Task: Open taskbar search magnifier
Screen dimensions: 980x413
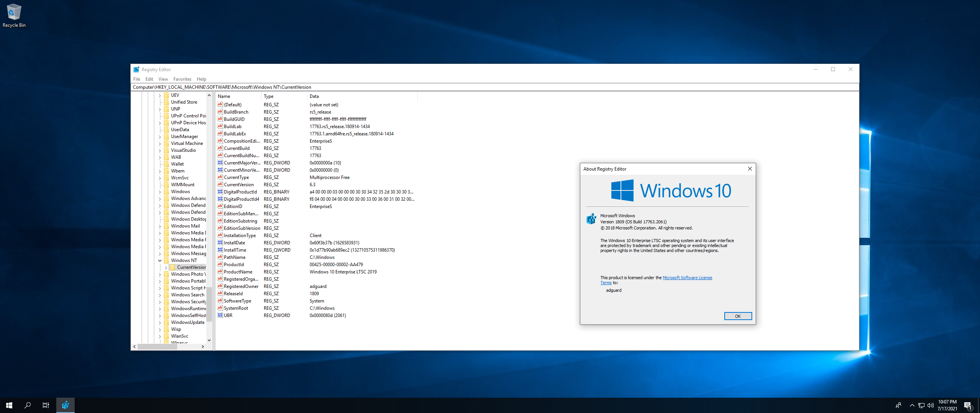Action: click(28, 405)
